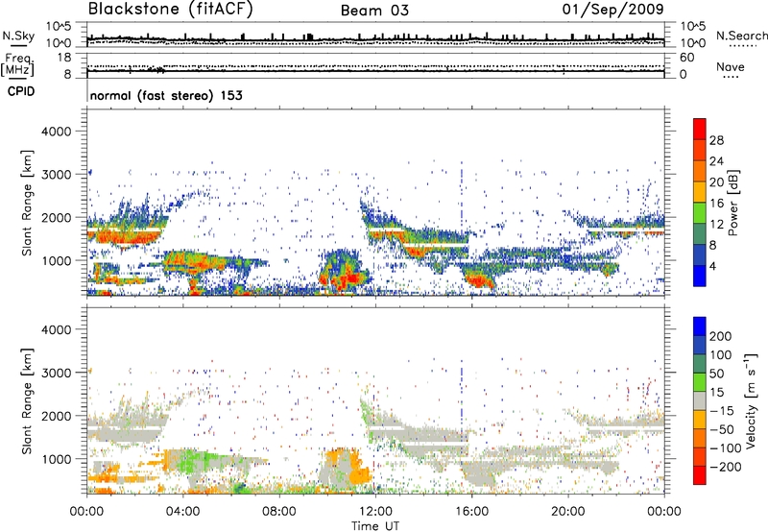This screenshot has width=768, height=532.
Task: Pick the red swatch above 28 dB
Action: [700, 129]
